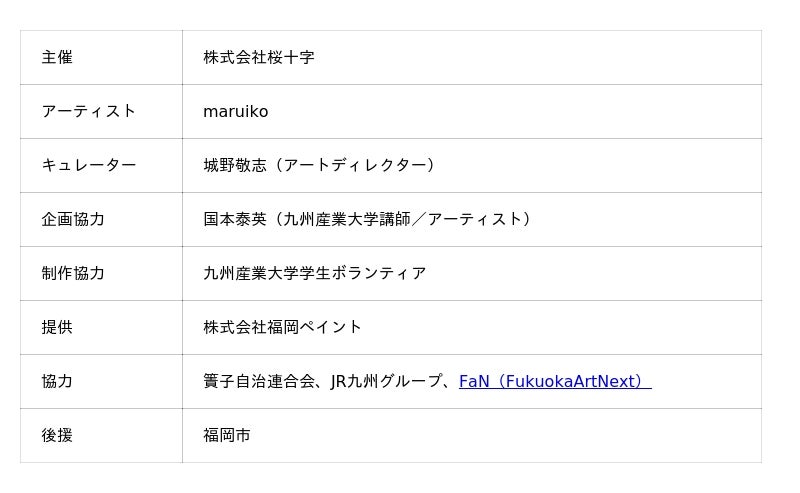Click the 企画協力 row label
Viewport: 800px width, 493px height.
pyautogui.click(x=73, y=220)
